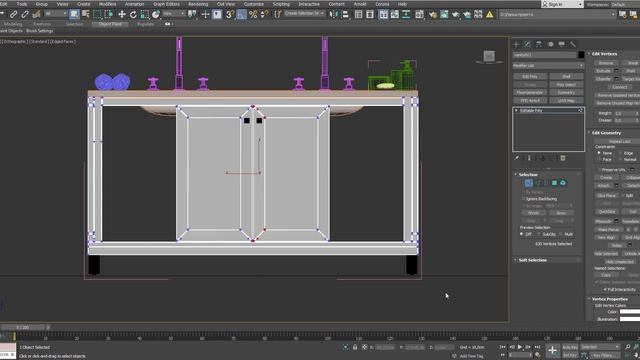This screenshot has height=360, width=640.
Task: Expand the Editable Poly stack entry
Action: tap(516, 110)
